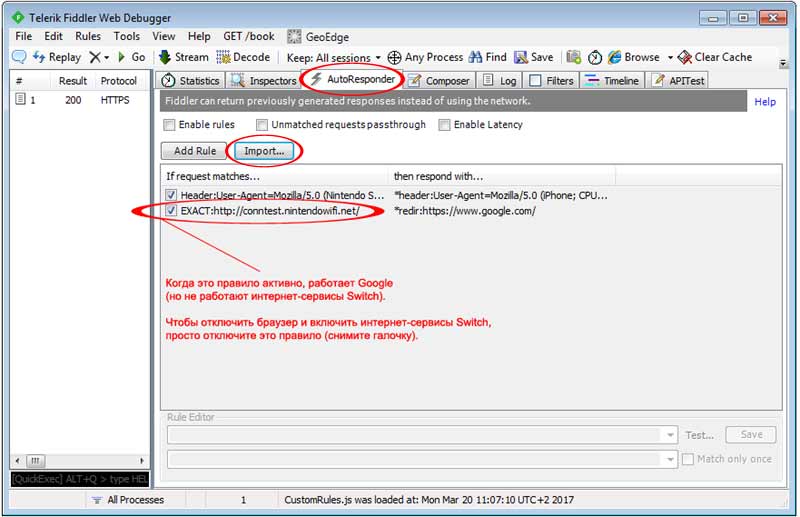Toggle Stream mode in toolbar

[x=184, y=57]
